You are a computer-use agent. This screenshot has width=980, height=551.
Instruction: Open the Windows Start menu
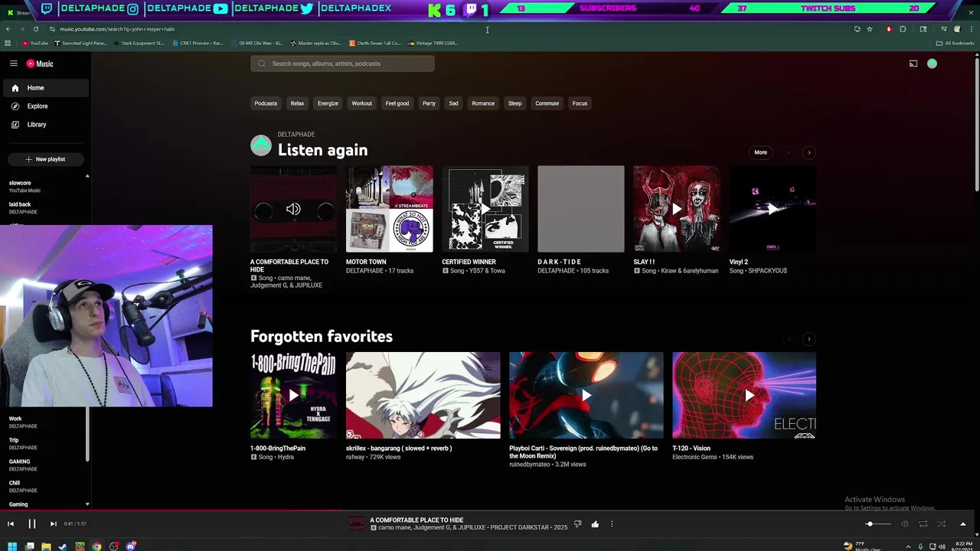(x=12, y=546)
